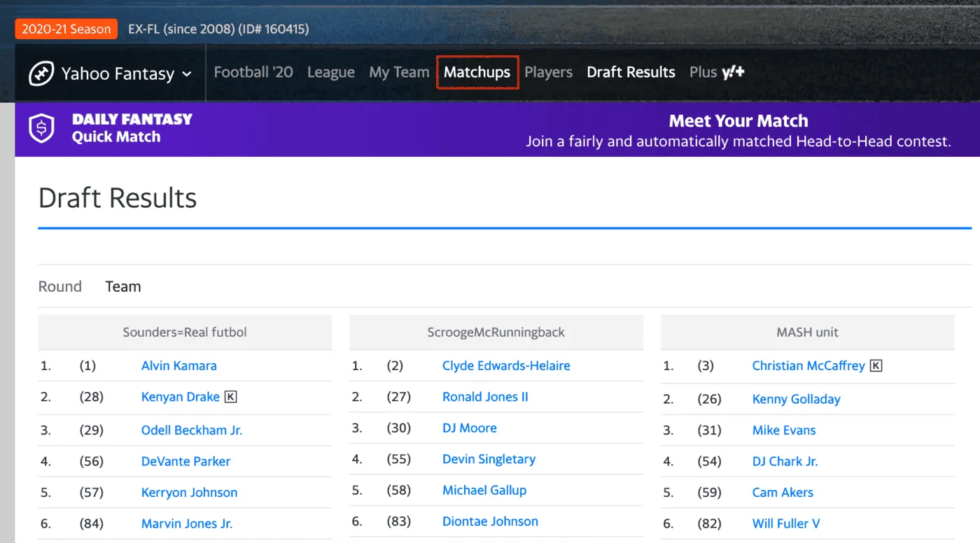Viewport: 980px width, 543px height.
Task: Click the Yahoo Plus y!+ logo
Action: (733, 72)
